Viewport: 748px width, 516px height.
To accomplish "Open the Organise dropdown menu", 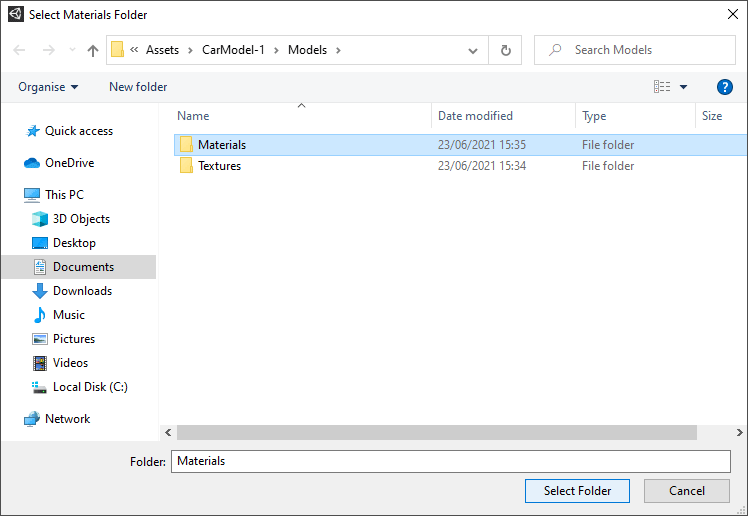I will click(x=48, y=87).
